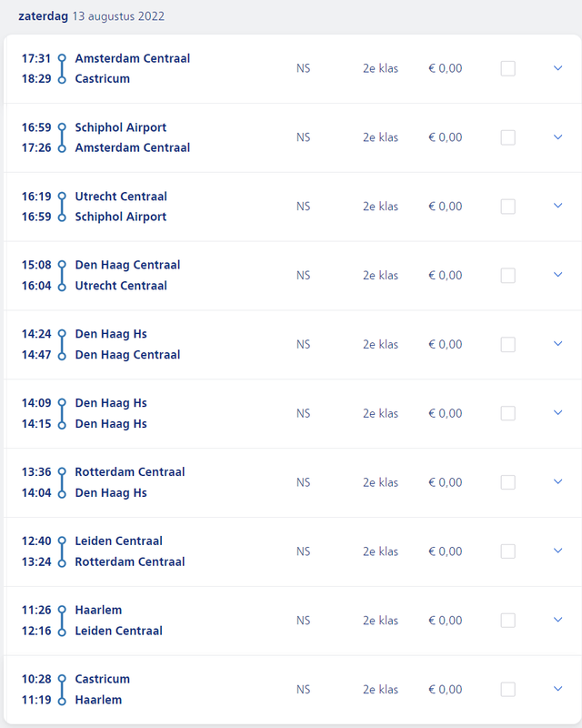Expand details of the 17:31 Amsterdam Centraal trip
The height and width of the screenshot is (728, 582).
click(557, 68)
